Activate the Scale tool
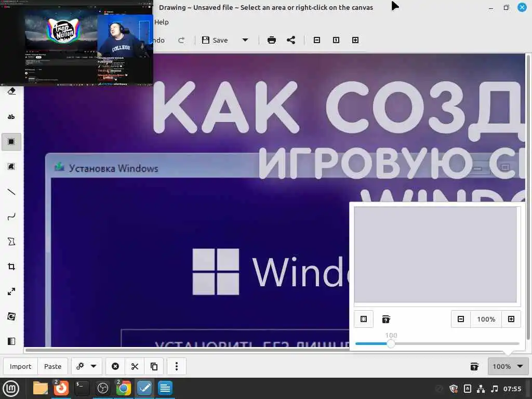This screenshot has width=532, height=399. [11, 291]
